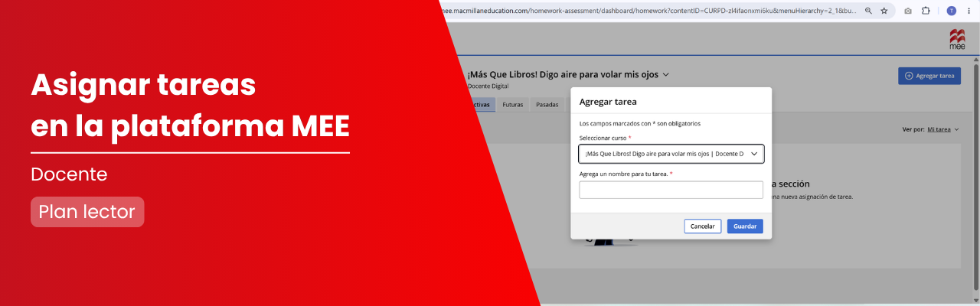
Task: Click Cancelar in the dialog
Action: 703,226
